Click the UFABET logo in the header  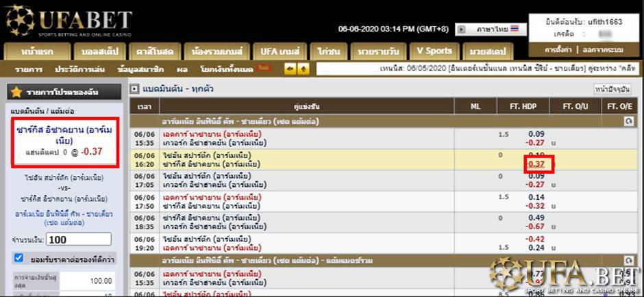[x=69, y=21]
